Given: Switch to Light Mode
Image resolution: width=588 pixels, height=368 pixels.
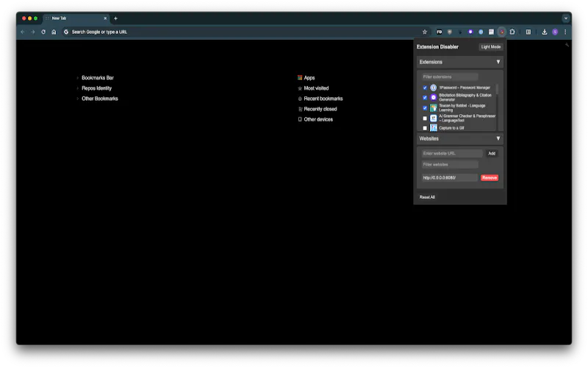Looking at the screenshot, I should pos(491,47).
